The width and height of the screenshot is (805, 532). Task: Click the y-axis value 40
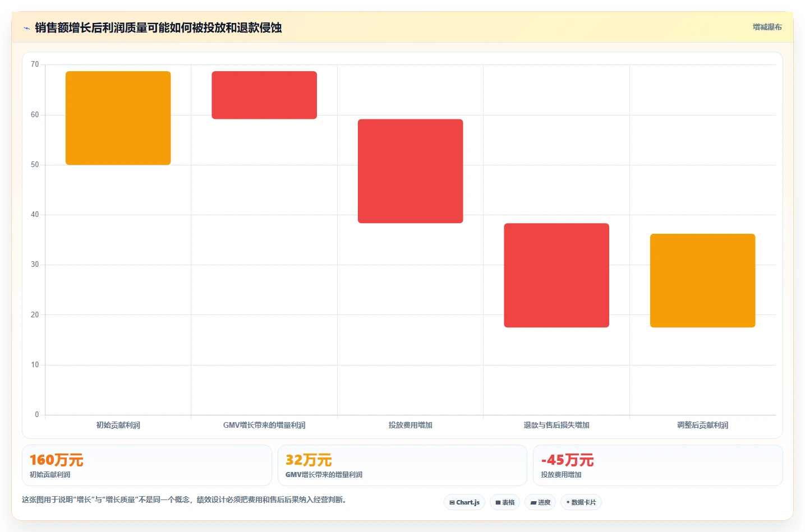(35, 215)
